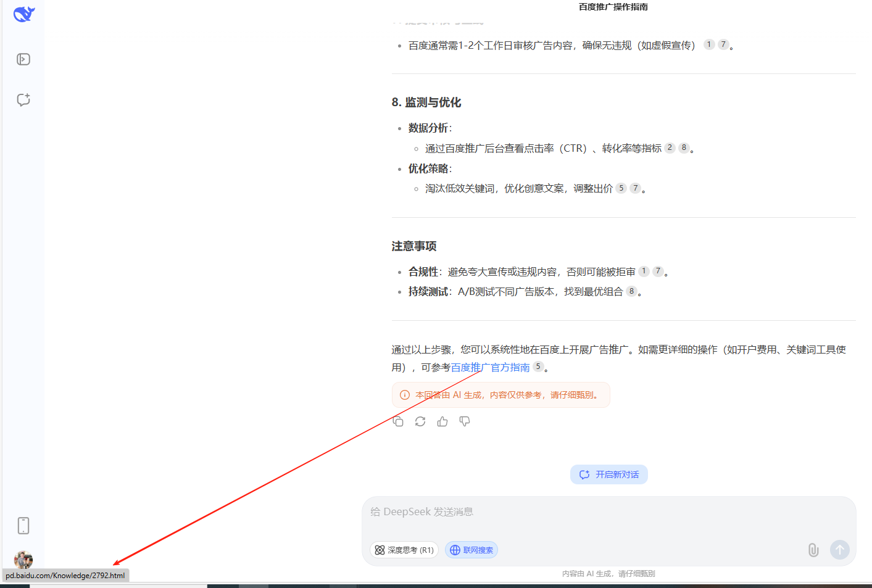This screenshot has width=872, height=588.
Task: Toggle 深度思考 (R1) mode
Action: tap(404, 550)
